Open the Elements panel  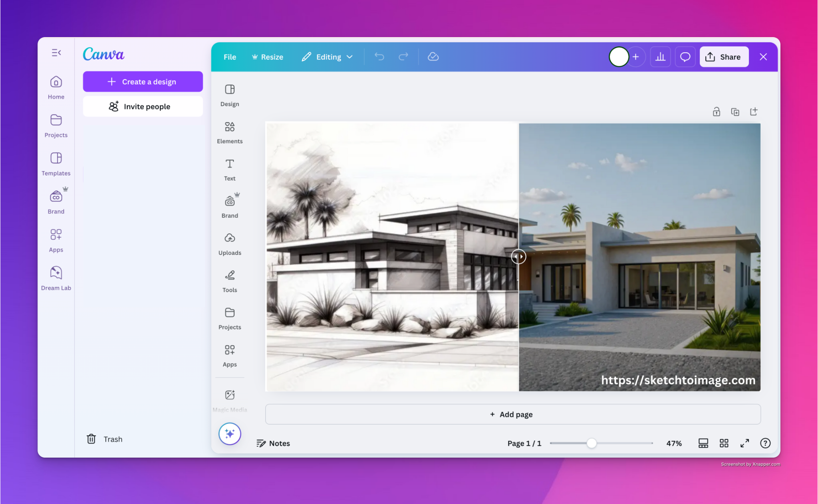coord(230,132)
